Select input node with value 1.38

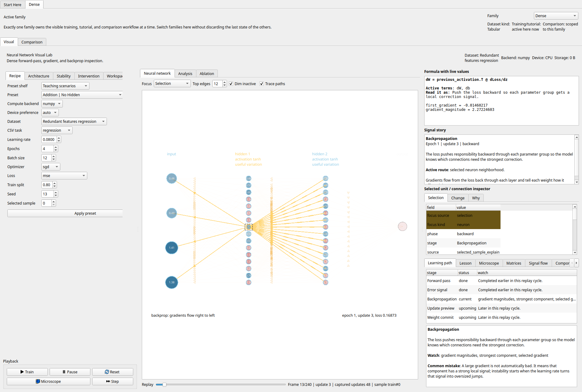(172, 282)
